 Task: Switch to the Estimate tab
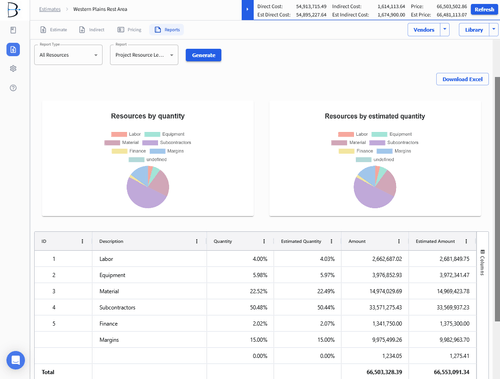pos(53,30)
